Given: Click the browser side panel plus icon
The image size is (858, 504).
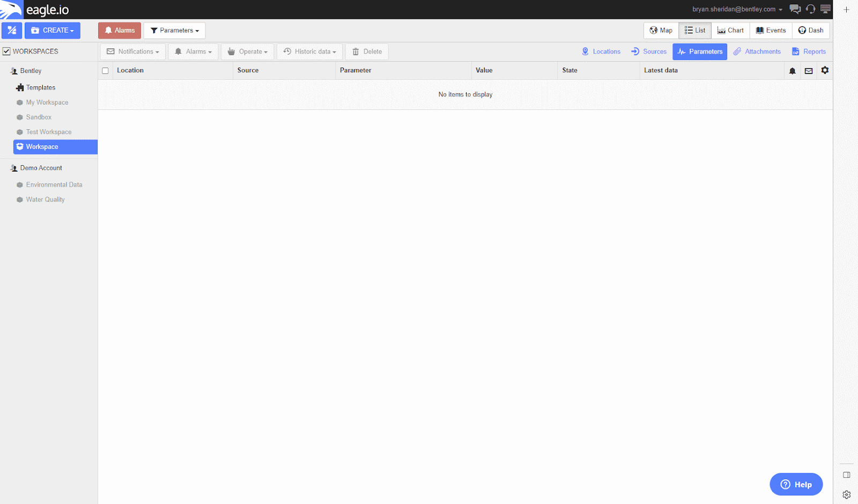Looking at the screenshot, I should [846, 10].
